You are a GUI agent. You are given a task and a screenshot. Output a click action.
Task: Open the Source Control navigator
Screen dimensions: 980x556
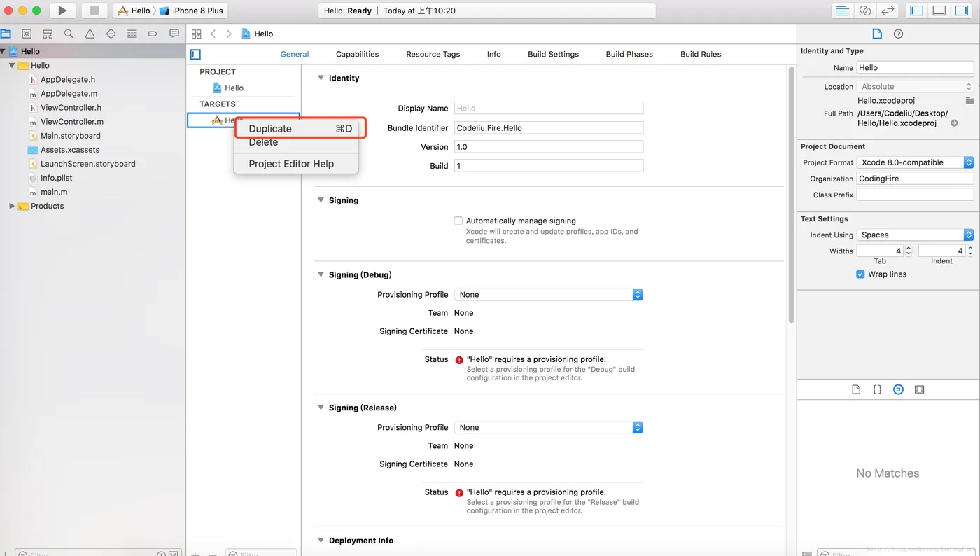pyautogui.click(x=27, y=34)
